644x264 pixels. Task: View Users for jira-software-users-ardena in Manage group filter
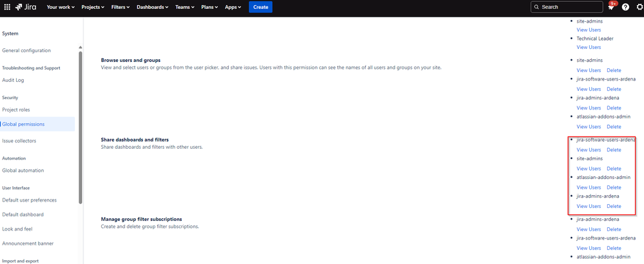tap(589, 249)
